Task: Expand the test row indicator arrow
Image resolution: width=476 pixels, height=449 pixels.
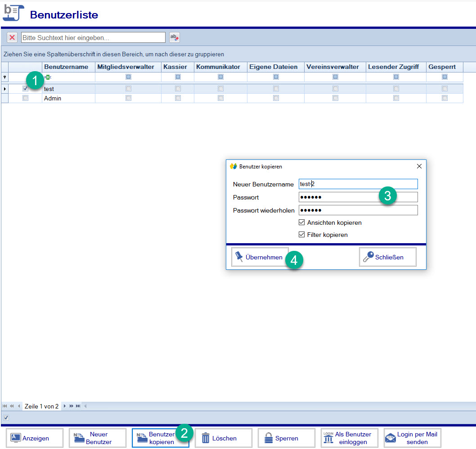Action: tap(4, 89)
